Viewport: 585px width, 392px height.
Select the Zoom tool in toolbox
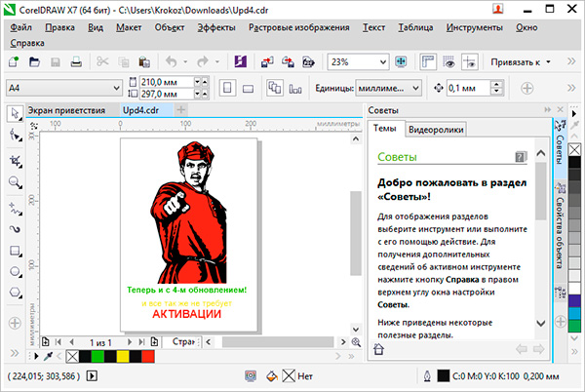tap(15, 182)
